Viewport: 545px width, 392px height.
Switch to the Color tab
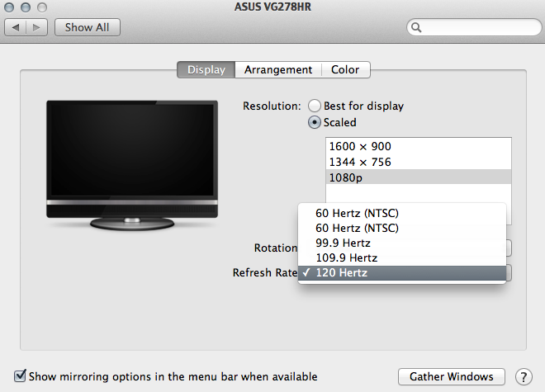(345, 70)
